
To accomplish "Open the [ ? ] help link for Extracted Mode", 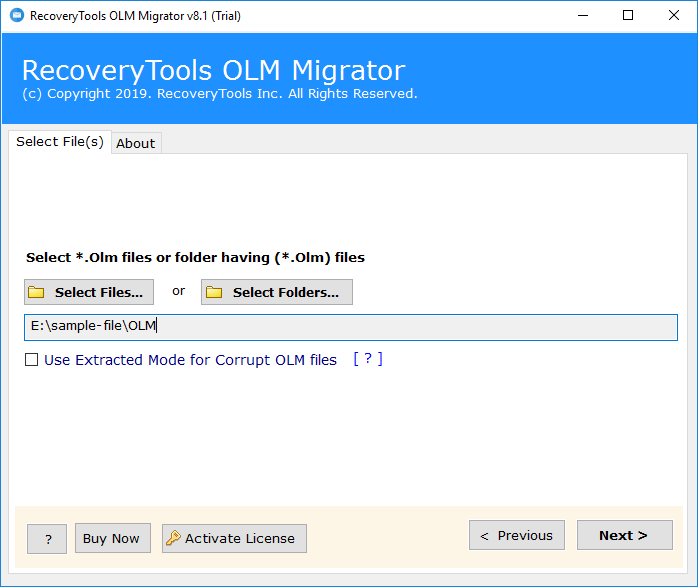I will (368, 359).
